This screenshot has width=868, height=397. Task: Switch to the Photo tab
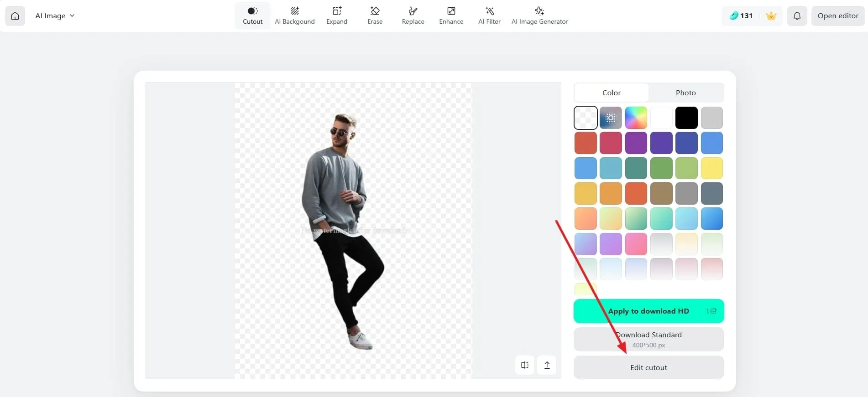pyautogui.click(x=685, y=93)
